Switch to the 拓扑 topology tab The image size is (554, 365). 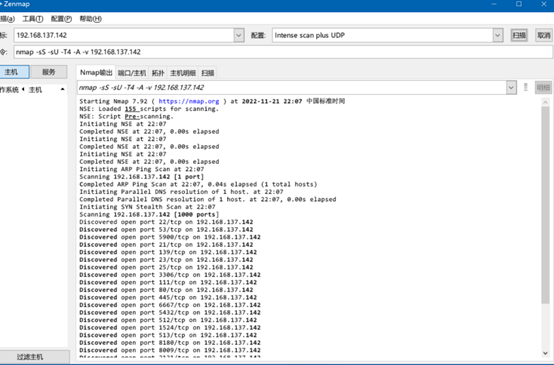click(x=158, y=73)
